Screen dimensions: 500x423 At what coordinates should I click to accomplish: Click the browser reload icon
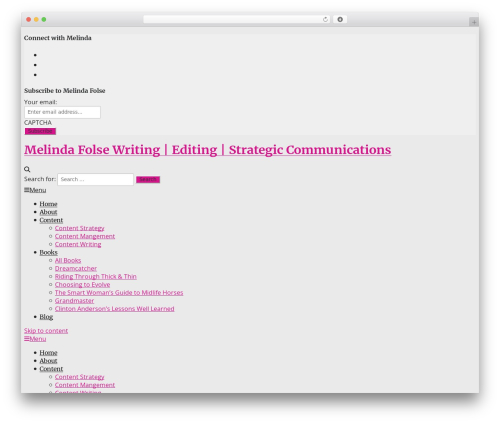click(325, 20)
